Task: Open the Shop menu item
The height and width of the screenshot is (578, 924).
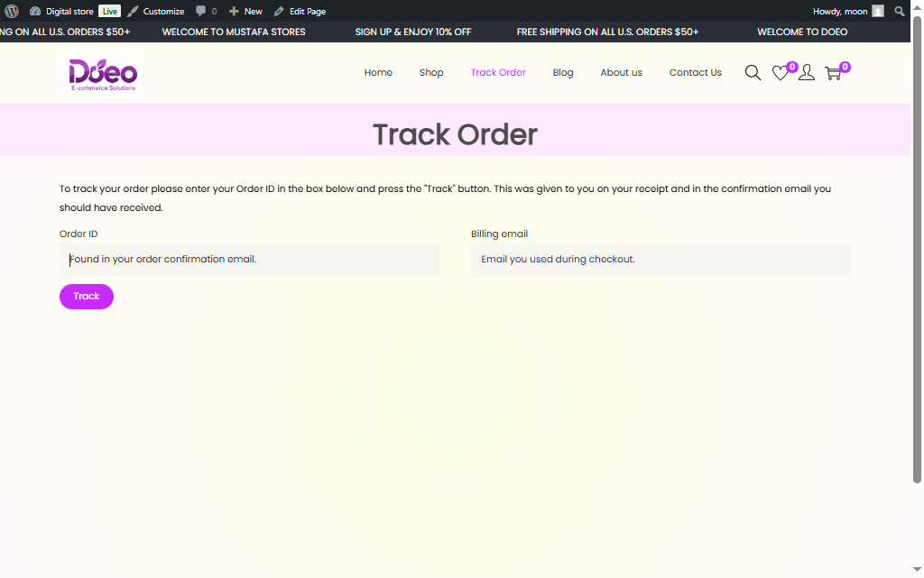Action: click(x=431, y=73)
